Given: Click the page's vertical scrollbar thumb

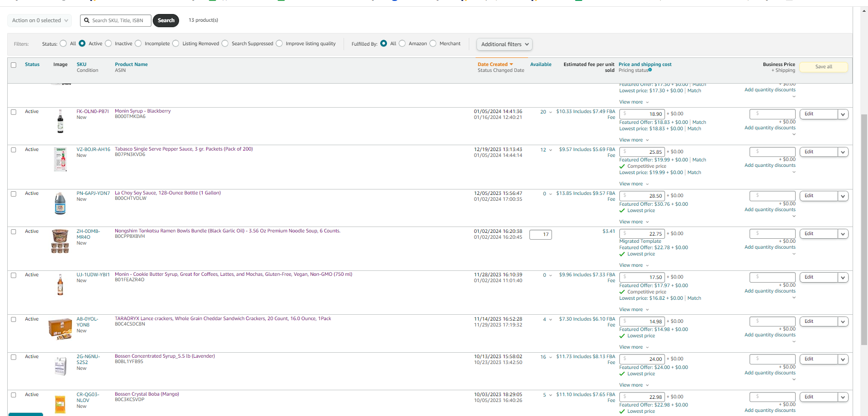Looking at the screenshot, I should pyautogui.click(x=864, y=230).
